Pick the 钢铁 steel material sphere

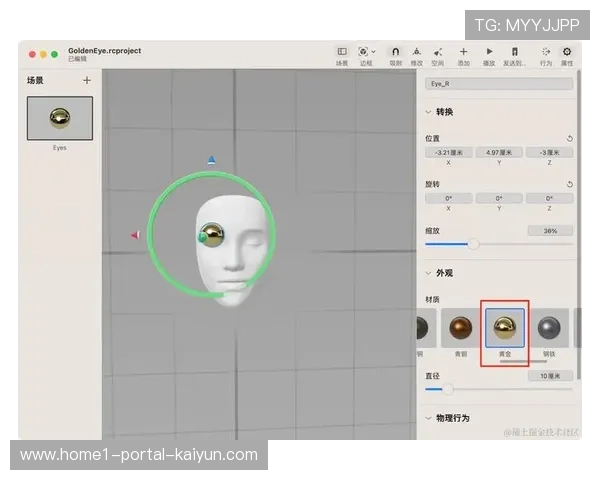549,328
